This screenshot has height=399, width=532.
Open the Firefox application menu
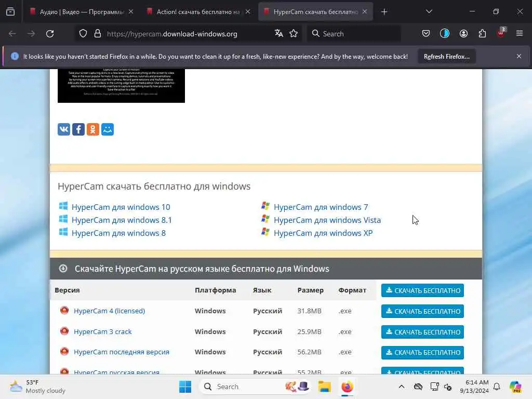click(x=520, y=33)
